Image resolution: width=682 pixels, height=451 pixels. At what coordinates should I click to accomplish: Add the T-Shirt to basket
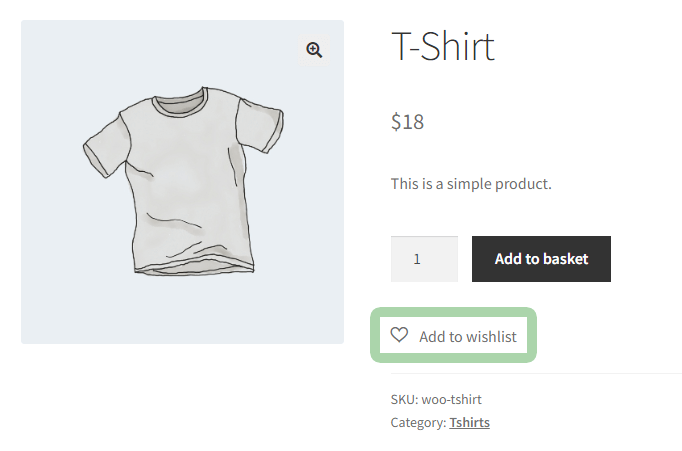541,259
